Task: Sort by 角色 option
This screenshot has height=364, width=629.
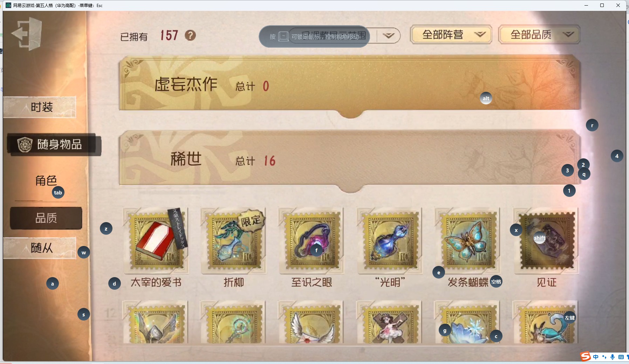Action: [46, 181]
